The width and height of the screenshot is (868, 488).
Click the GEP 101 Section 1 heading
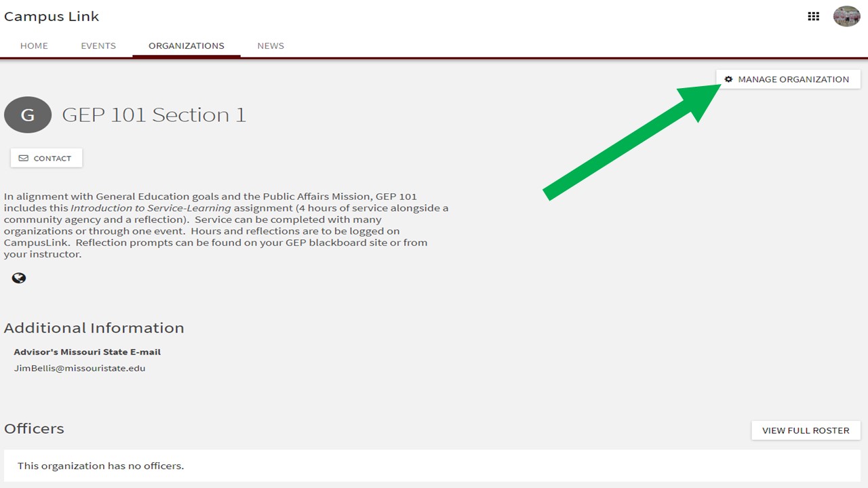pyautogui.click(x=154, y=115)
